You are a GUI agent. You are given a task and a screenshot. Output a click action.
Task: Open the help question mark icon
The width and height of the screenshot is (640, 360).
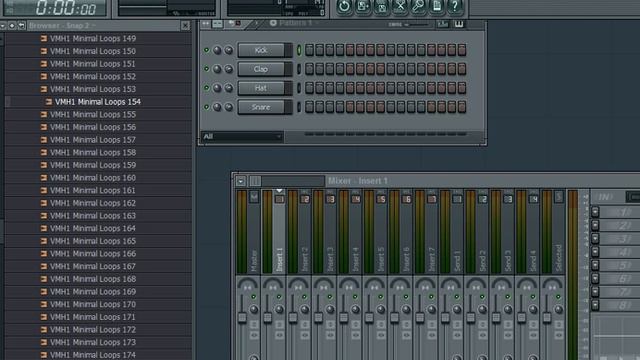(x=455, y=6)
